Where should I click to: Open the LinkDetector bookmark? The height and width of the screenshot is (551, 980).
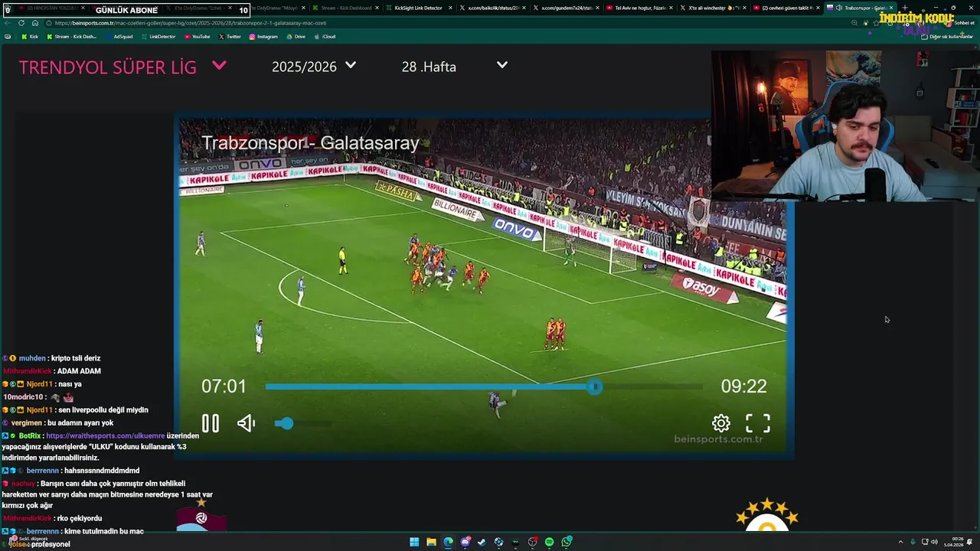click(158, 36)
